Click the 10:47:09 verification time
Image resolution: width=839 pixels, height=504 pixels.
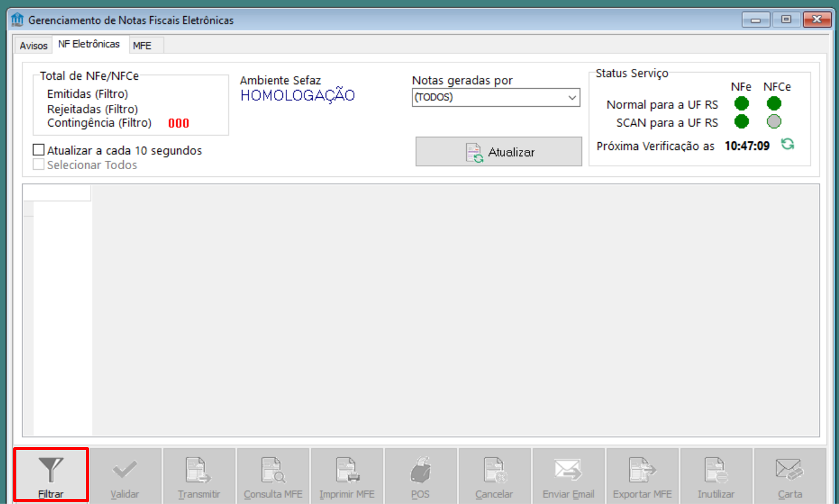[x=747, y=146]
